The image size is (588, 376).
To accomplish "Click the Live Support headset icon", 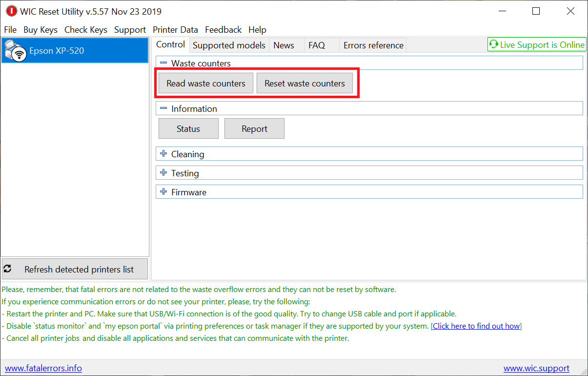I will click(494, 44).
